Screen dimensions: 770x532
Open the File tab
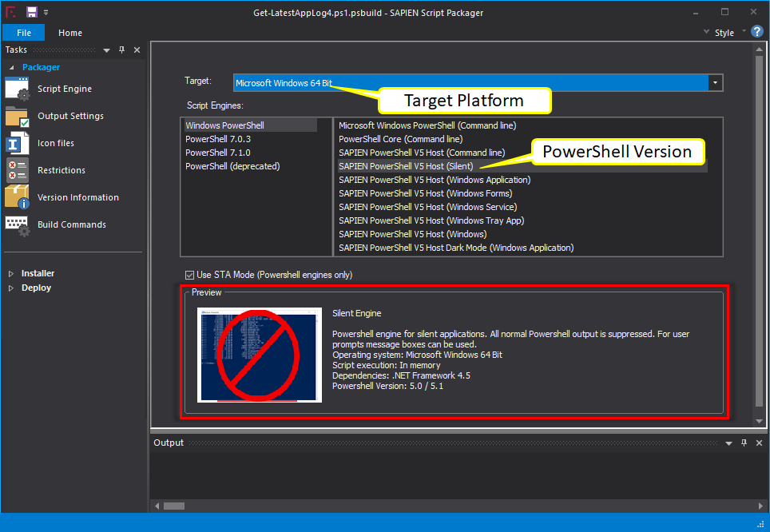pos(24,33)
